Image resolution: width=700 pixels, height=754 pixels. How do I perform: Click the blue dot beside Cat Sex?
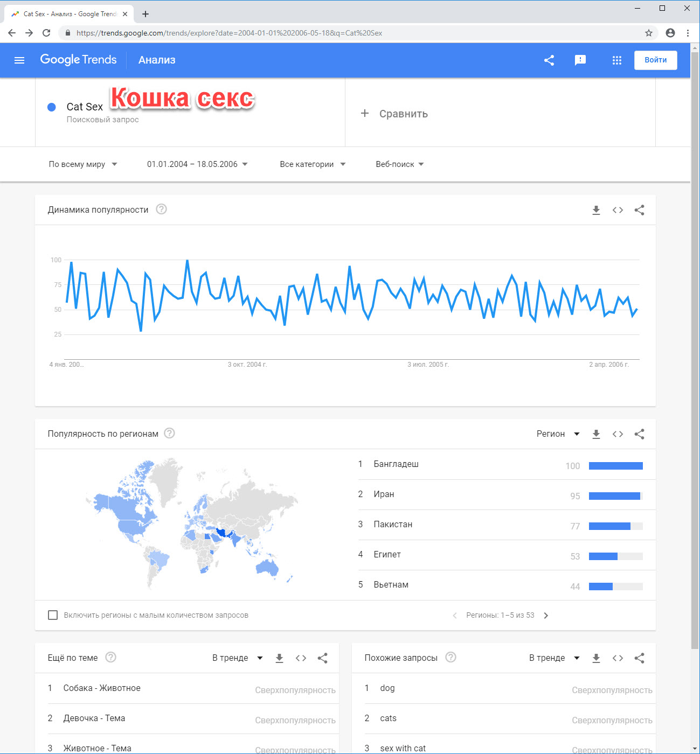(52, 107)
